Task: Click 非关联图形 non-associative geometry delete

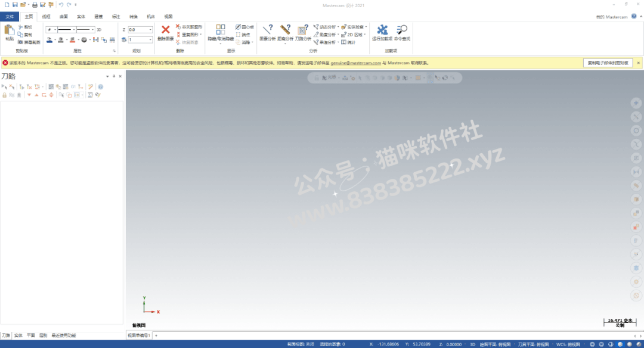Action: (189, 27)
